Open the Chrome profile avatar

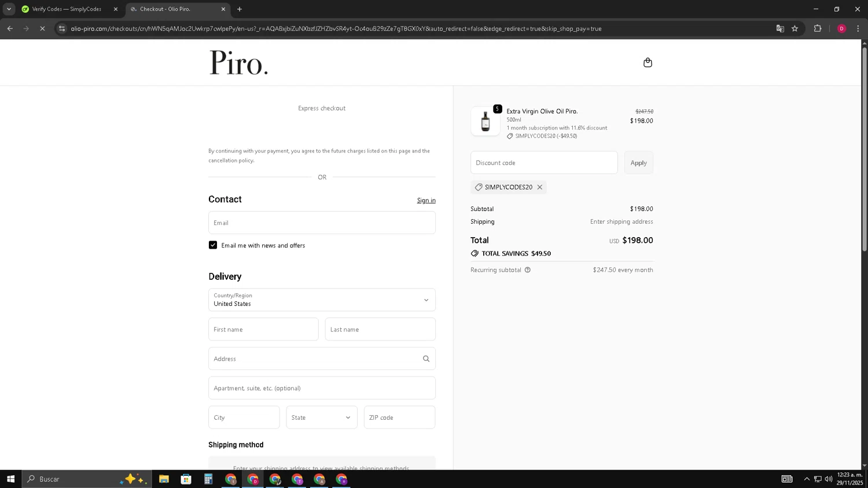point(841,28)
